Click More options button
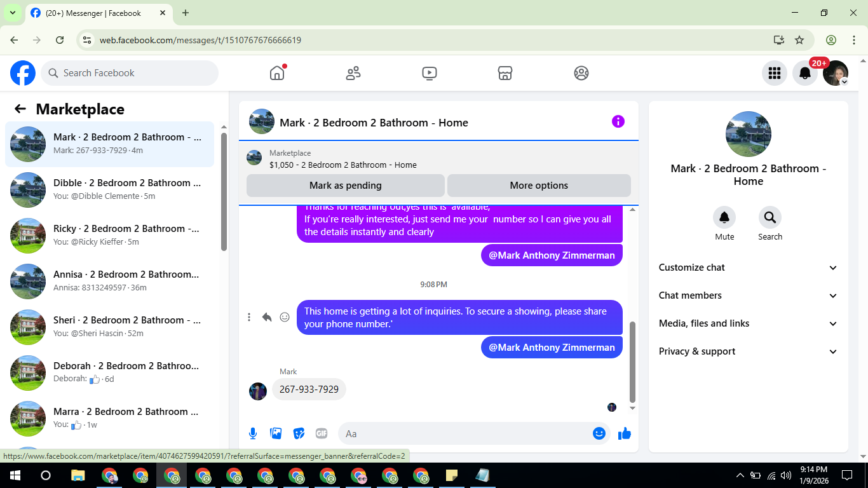This screenshot has width=868, height=488. tap(539, 186)
